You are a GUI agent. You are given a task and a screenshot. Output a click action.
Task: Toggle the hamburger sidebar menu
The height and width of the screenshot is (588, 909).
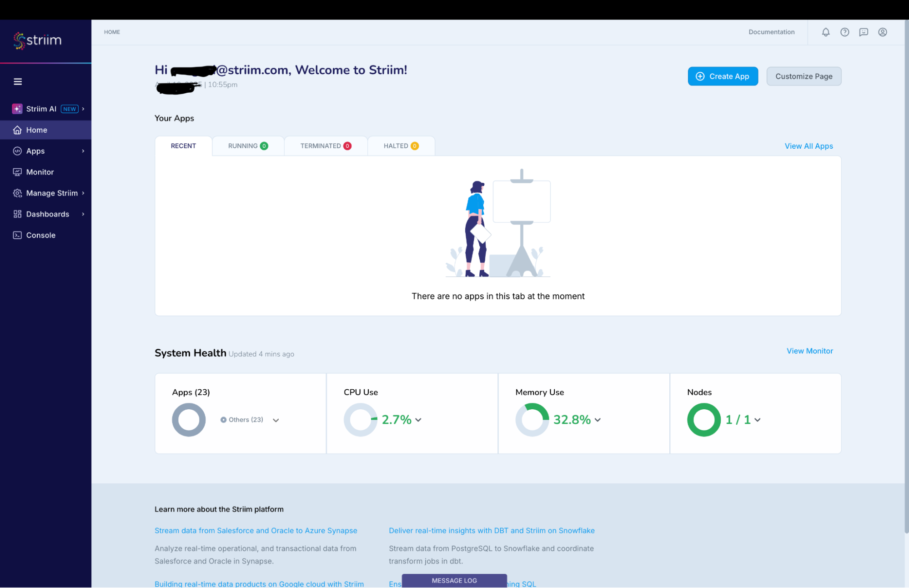[18, 82]
